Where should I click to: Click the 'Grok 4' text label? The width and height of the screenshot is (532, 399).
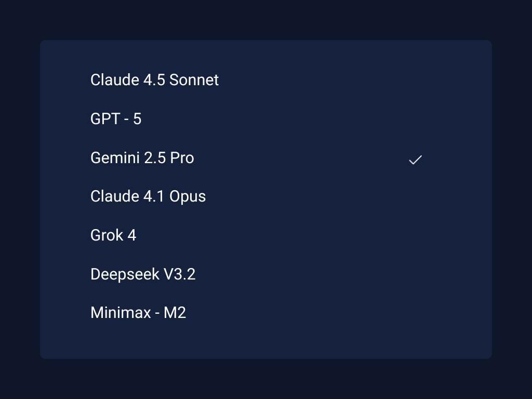113,235
